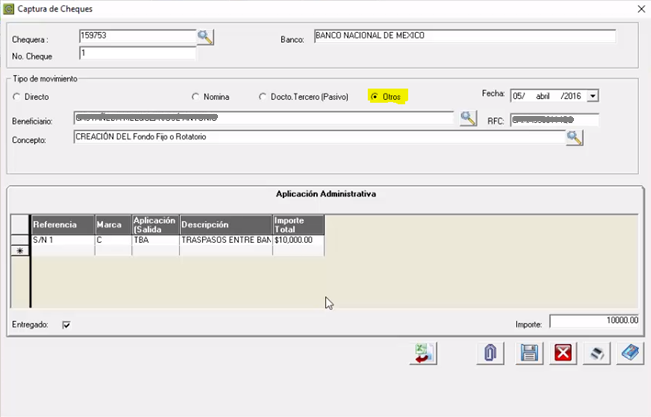The image size is (651, 417).
Task: Click the Referencia column header
Action: pos(62,225)
